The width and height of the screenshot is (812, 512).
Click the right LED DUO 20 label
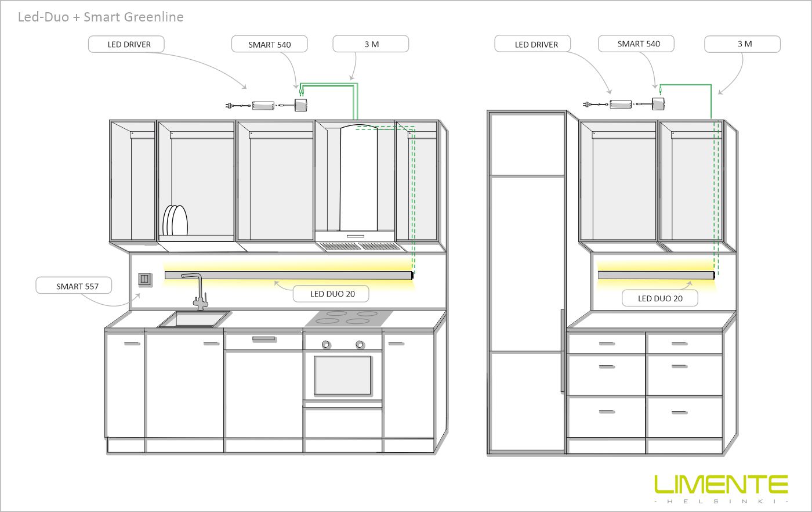(660, 298)
